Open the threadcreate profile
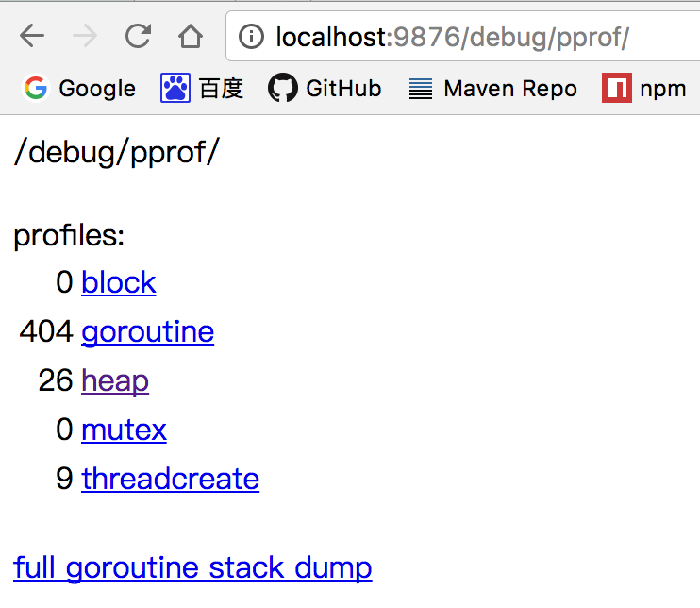The width and height of the screenshot is (700, 608). tap(170, 479)
